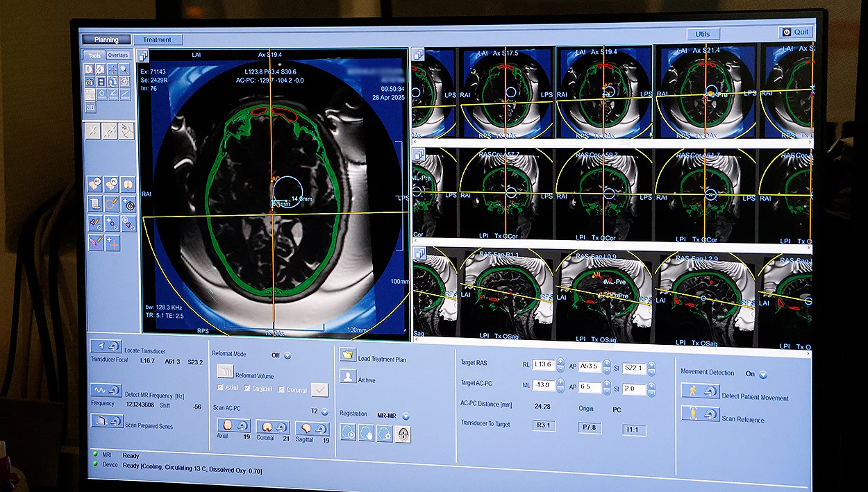This screenshot has width=868, height=492.
Task: Toggle the Sagittal reformat checkbox
Action: [x=249, y=389]
